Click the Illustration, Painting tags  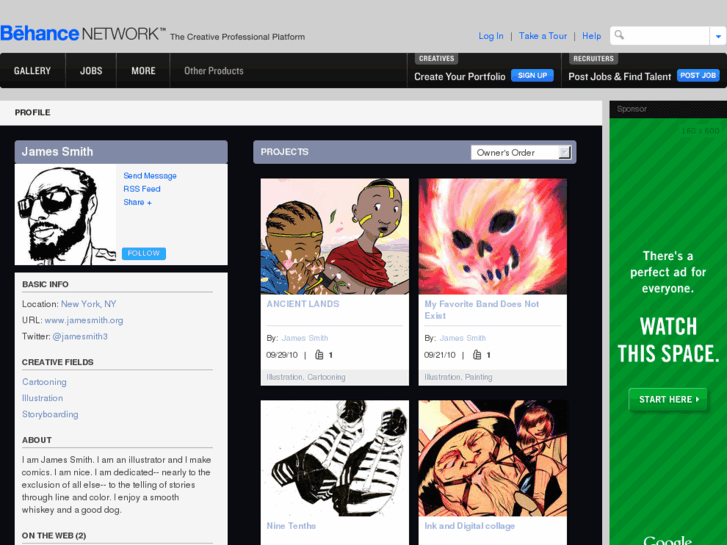458,377
